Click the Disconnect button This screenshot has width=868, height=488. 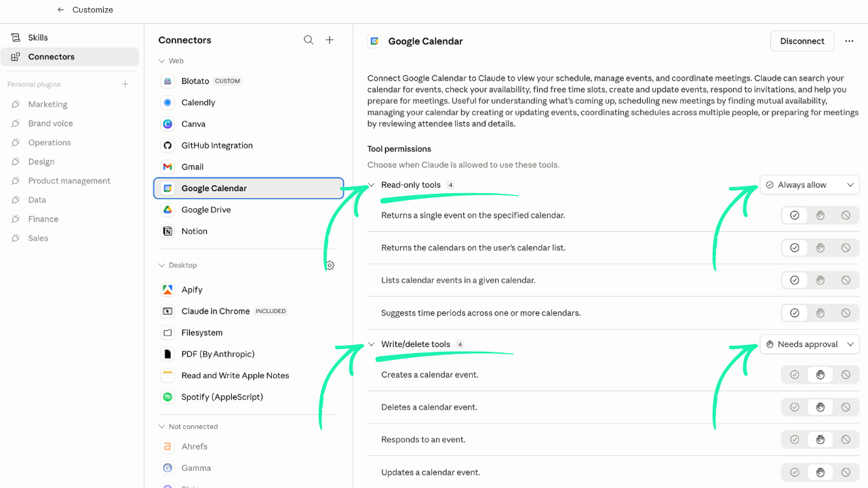tap(802, 41)
